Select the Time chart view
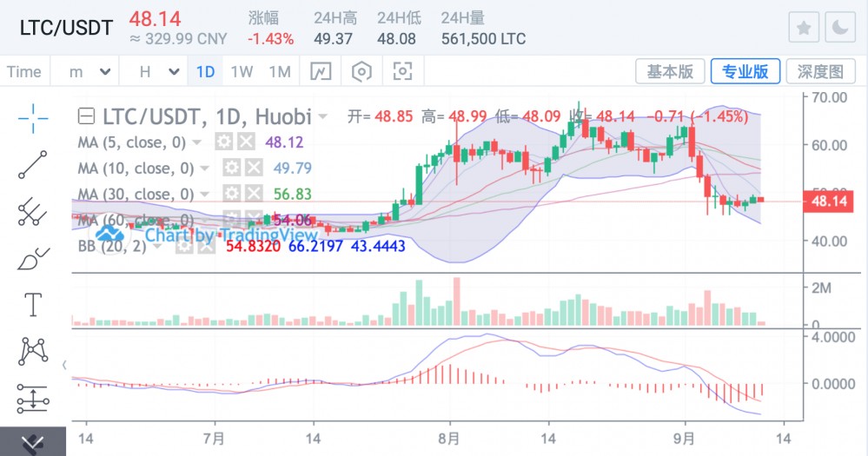This screenshot has width=868, height=456. (x=24, y=71)
